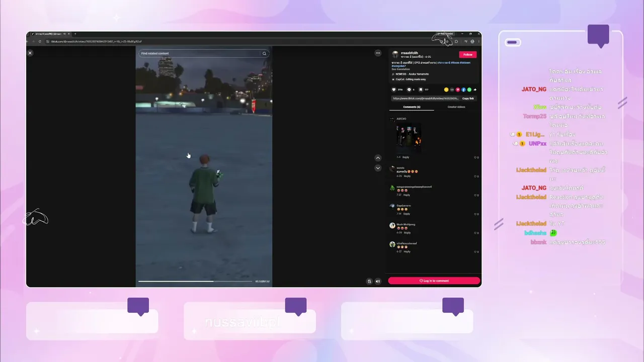Reply to the comment dated 6-26
Screen dimensions: 644x362
pyautogui.click(x=407, y=176)
